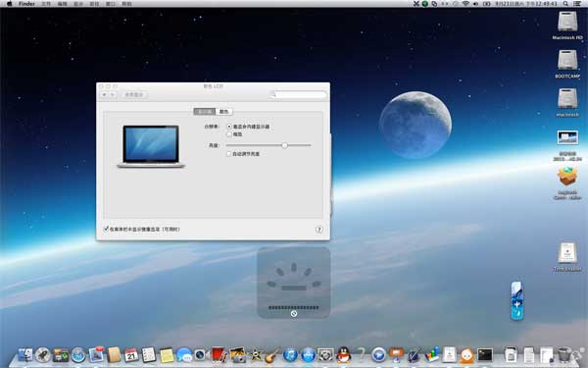This screenshot has width=588, height=368.
Task: Launch Launchpad rocket icon in Dock
Action: 43,354
